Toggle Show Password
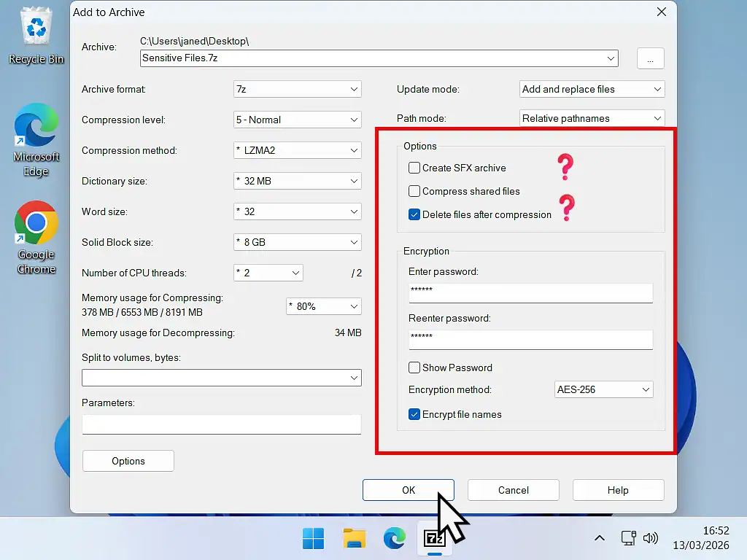This screenshot has height=560, width=747. (x=414, y=367)
